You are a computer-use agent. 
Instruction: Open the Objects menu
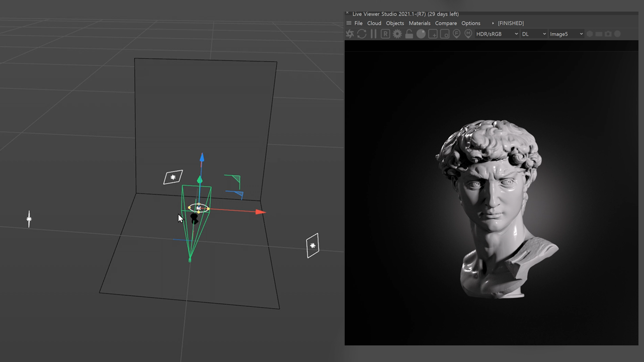tap(395, 23)
